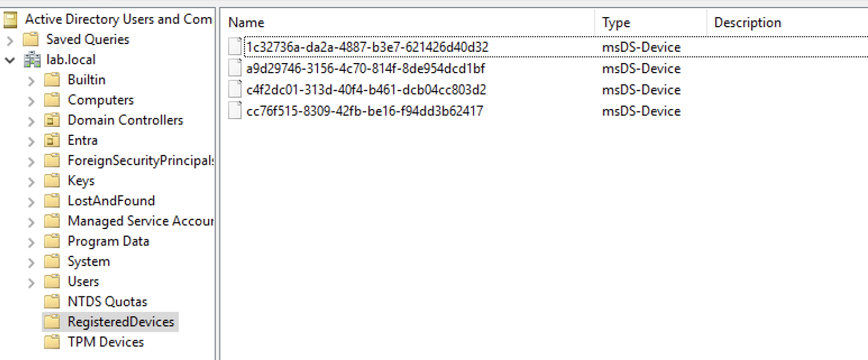Click the Entra organizational unit icon
The width and height of the screenshot is (868, 360).
[x=52, y=140]
